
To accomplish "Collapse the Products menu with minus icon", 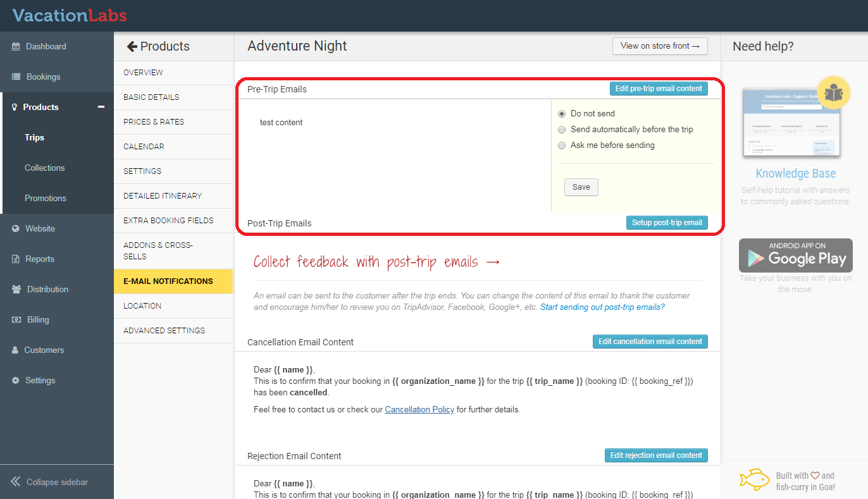I will point(101,108).
